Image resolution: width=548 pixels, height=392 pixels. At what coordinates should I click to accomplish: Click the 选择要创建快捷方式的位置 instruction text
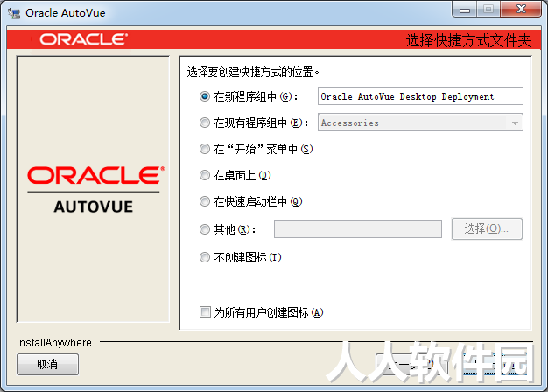253,73
